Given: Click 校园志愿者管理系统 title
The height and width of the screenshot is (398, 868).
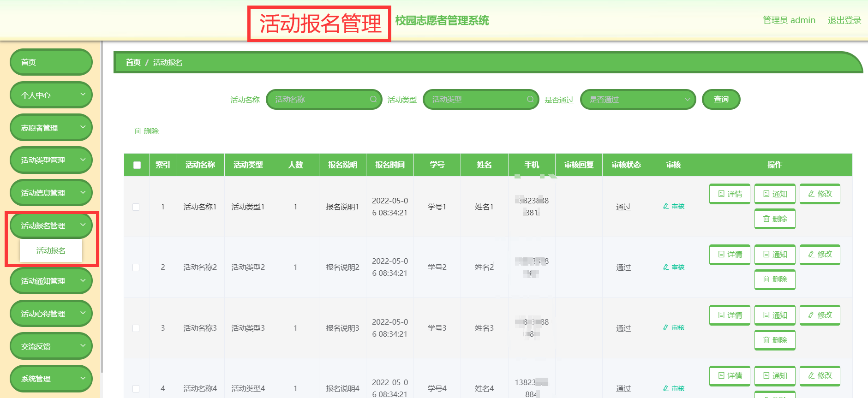Looking at the screenshot, I should coord(442,21).
